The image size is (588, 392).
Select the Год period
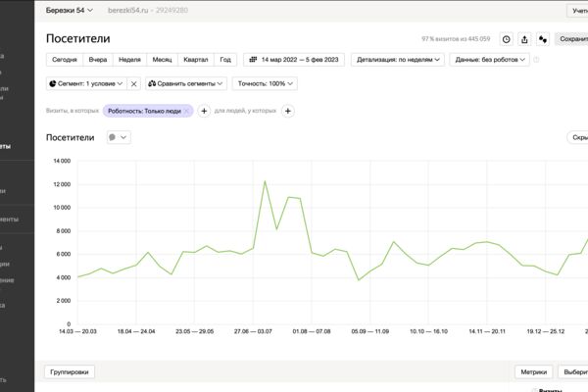(x=225, y=60)
